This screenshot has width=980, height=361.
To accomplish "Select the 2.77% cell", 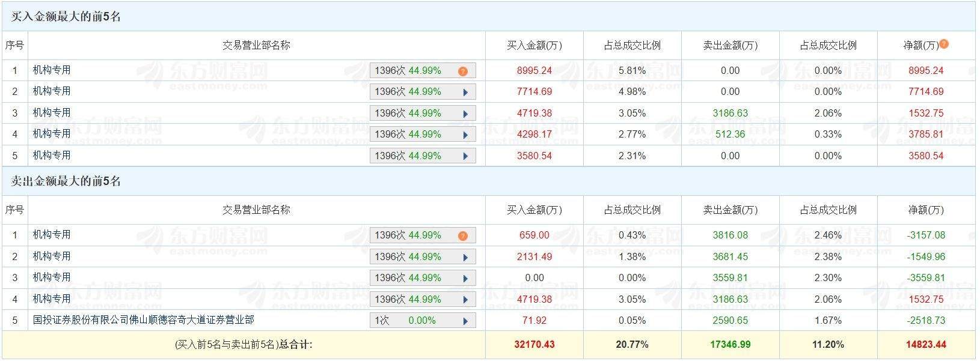I will pyautogui.click(x=632, y=134).
